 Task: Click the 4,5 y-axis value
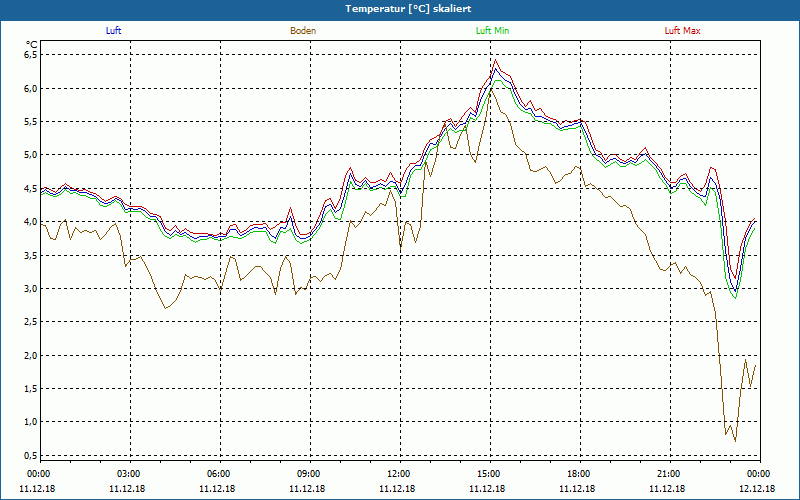(30, 189)
